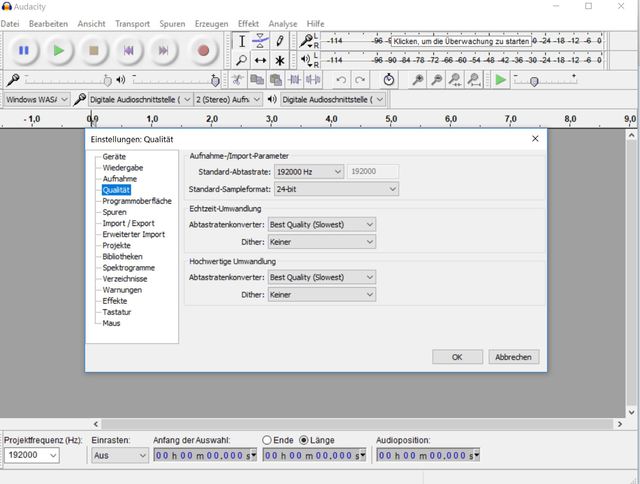Click Play-at-speed green arrow
The height and width of the screenshot is (484, 640).
point(500,80)
